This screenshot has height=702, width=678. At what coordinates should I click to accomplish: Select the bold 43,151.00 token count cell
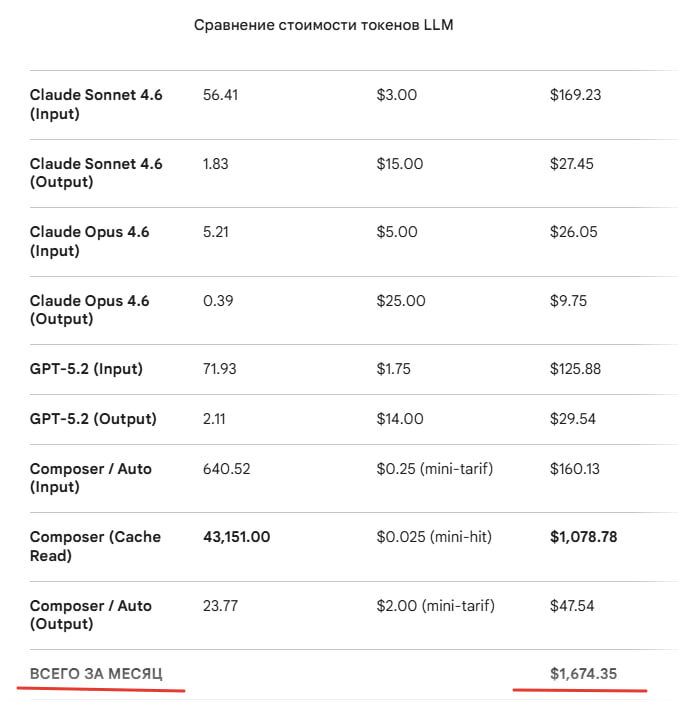tap(236, 537)
